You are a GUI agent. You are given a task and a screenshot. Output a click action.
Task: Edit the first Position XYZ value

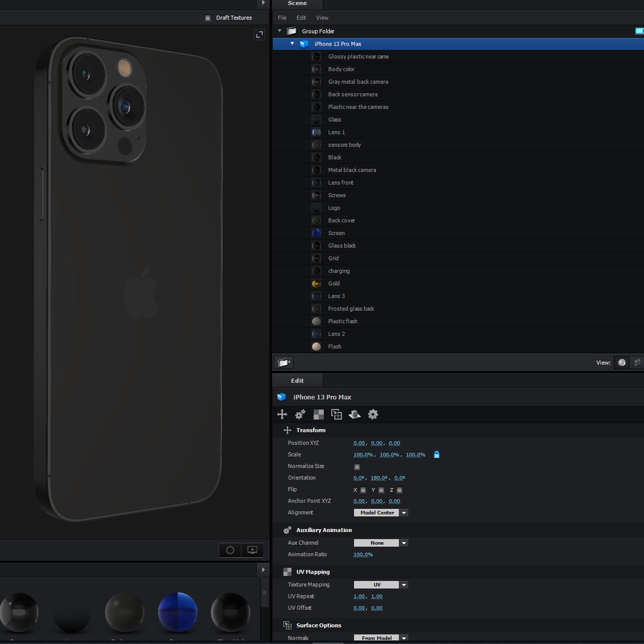(359, 443)
